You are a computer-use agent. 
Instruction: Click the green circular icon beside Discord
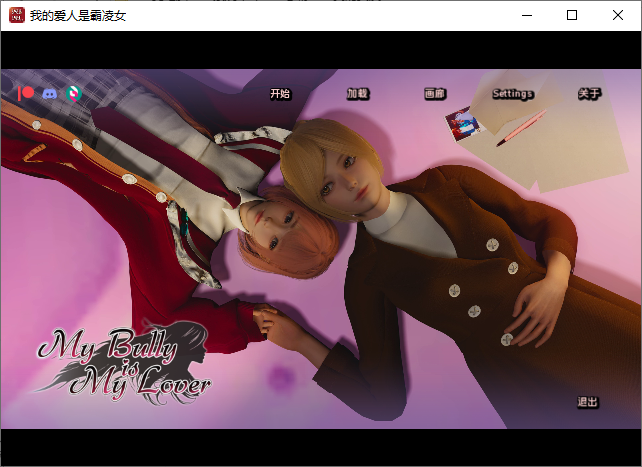(74, 94)
